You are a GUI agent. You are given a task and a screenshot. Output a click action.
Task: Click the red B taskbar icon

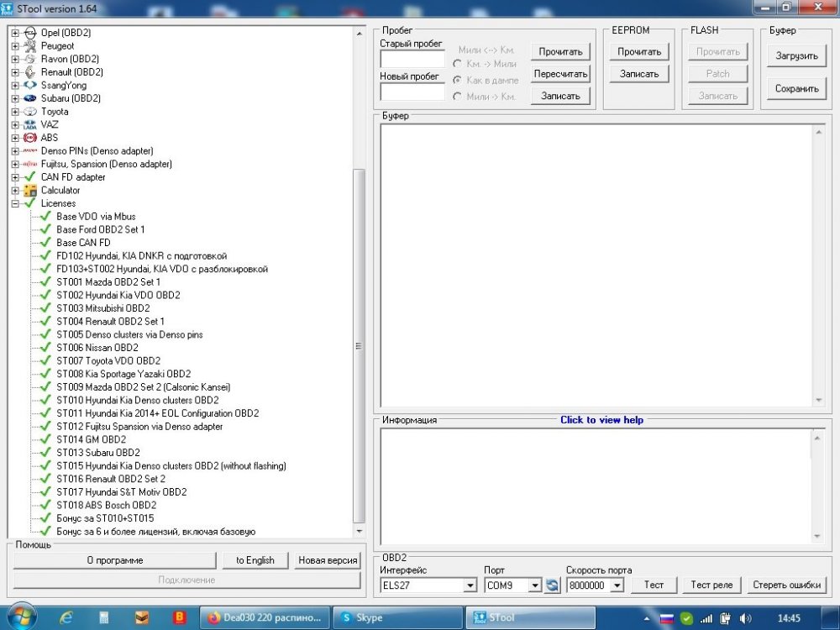[180, 617]
